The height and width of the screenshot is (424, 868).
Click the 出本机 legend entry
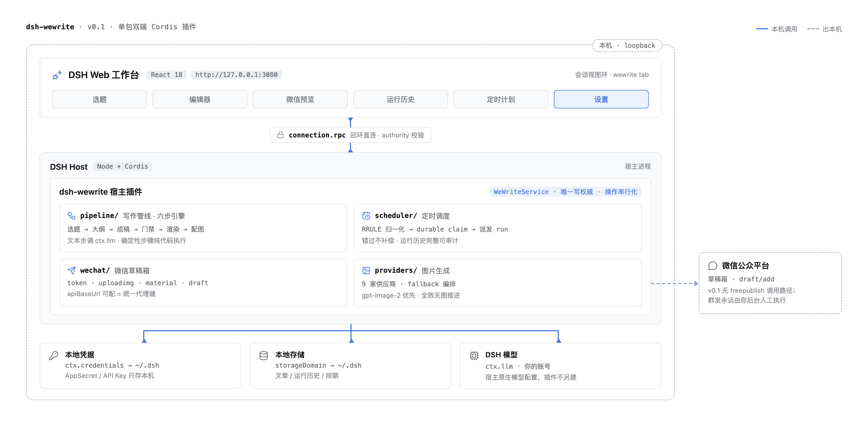pyautogui.click(x=825, y=29)
